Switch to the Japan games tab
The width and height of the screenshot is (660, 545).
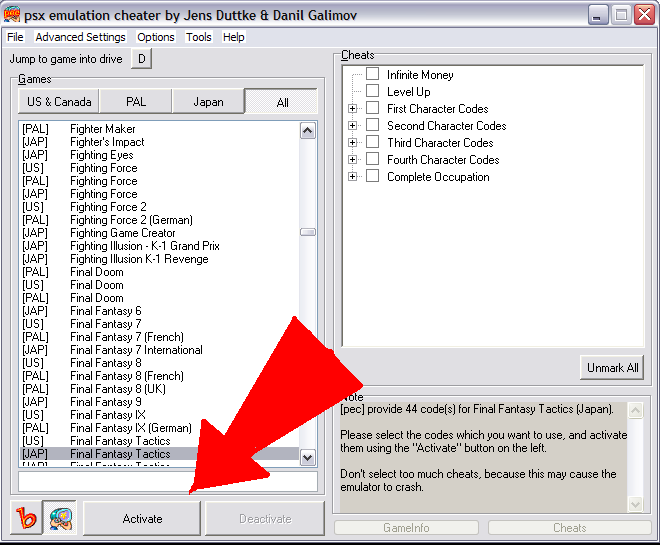[x=208, y=102]
